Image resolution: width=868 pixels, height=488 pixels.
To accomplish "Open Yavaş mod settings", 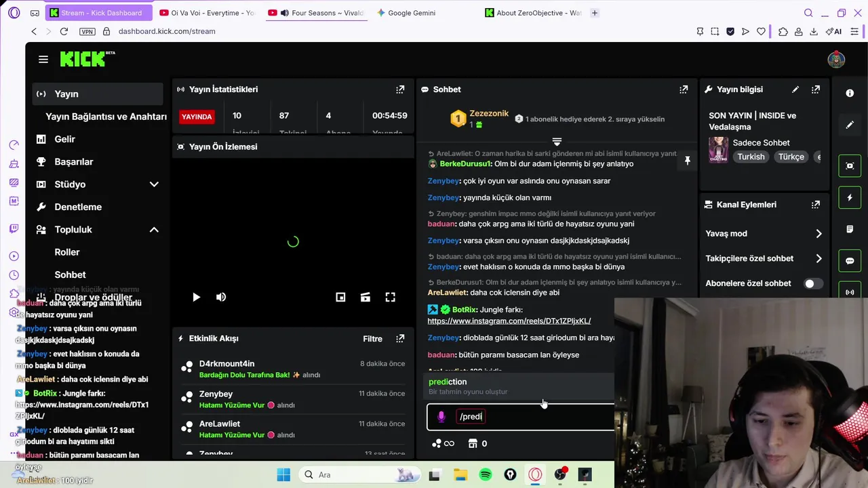I will pyautogui.click(x=764, y=234).
